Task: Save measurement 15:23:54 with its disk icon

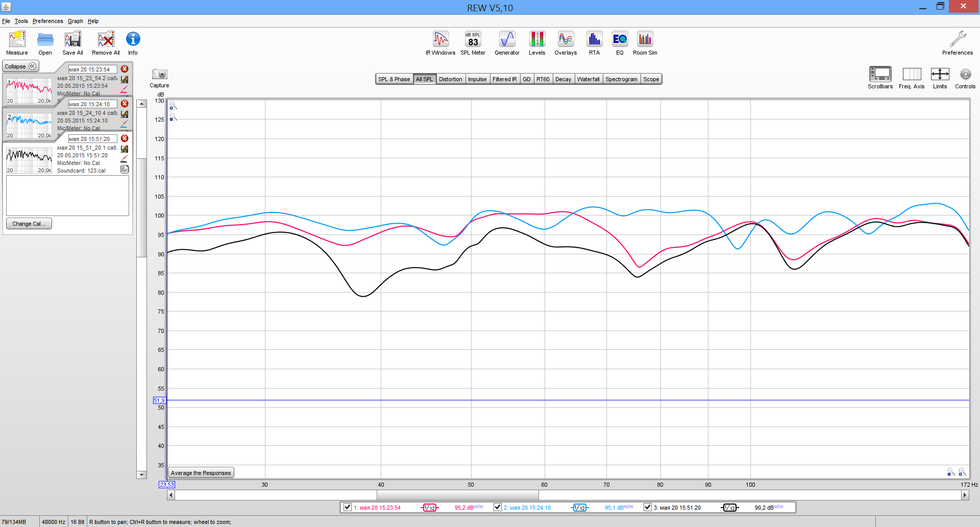Action: [x=125, y=79]
